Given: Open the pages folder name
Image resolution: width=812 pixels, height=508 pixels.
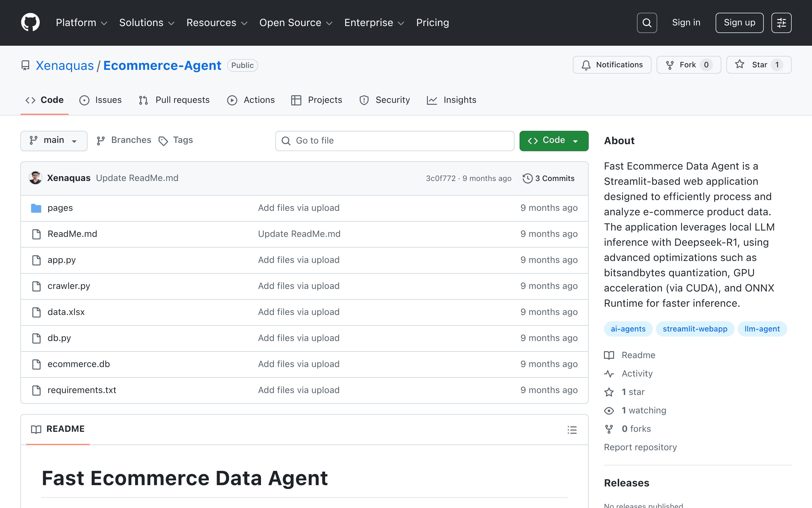Looking at the screenshot, I should (60, 208).
